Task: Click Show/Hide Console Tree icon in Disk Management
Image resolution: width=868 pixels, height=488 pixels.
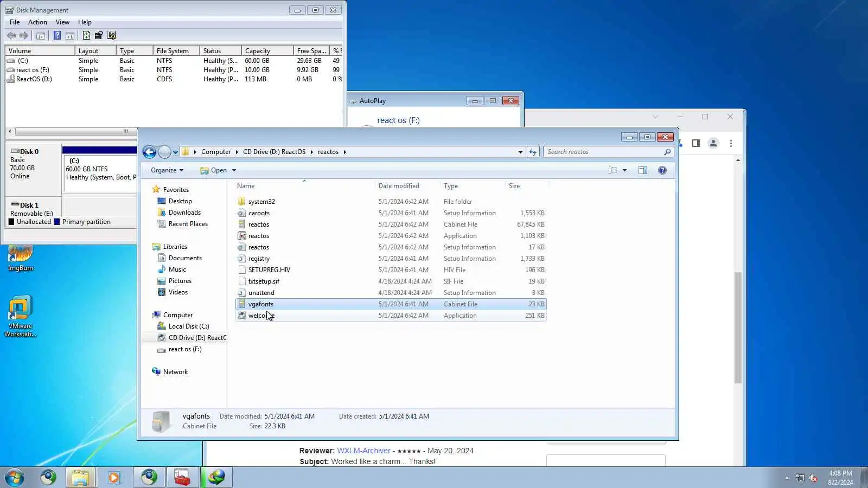Action: point(41,36)
